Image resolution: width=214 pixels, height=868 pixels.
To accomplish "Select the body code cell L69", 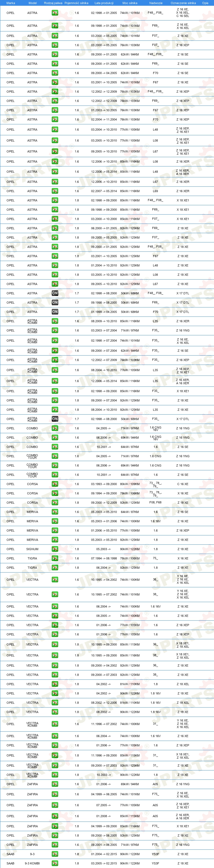I will click(155, 191).
